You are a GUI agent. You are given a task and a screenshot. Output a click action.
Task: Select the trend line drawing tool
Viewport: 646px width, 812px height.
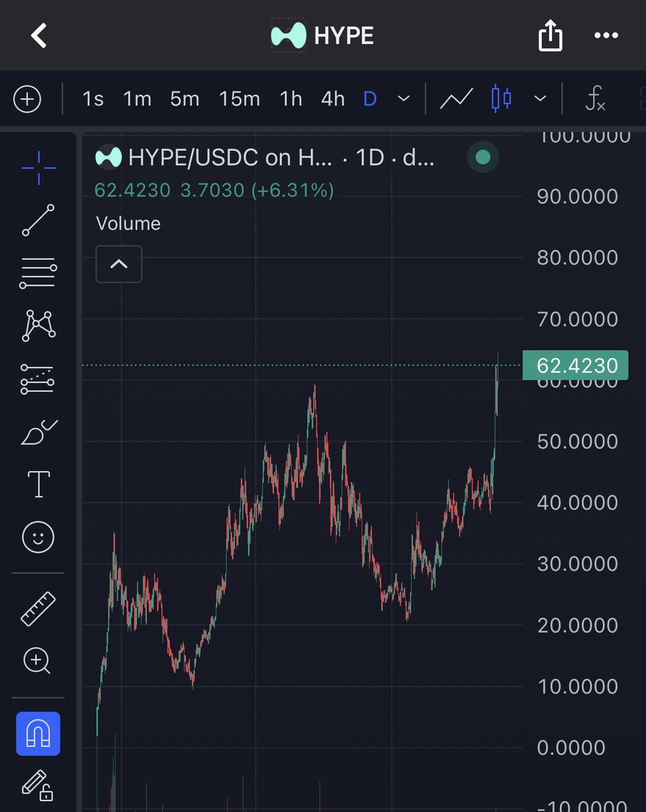(39, 220)
